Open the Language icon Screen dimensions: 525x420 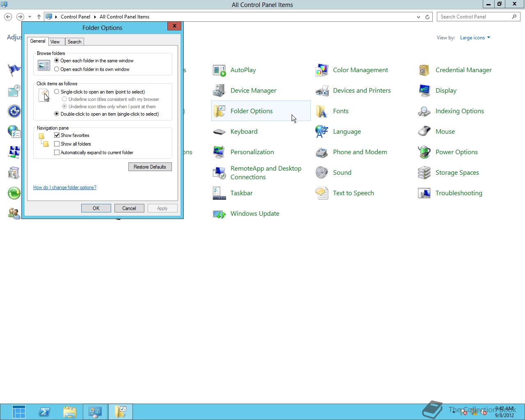coord(322,132)
